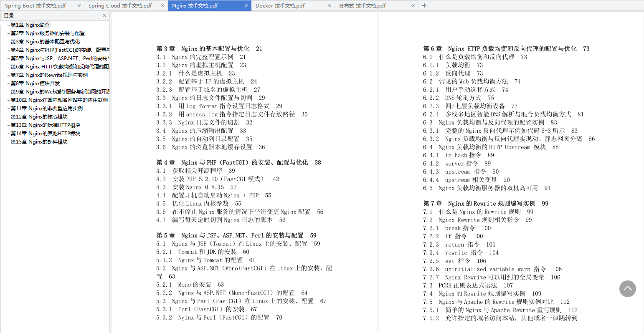Select outline entry 第9章 Nginx的Web缓存服务
This screenshot has height=333, width=644.
tap(60, 92)
